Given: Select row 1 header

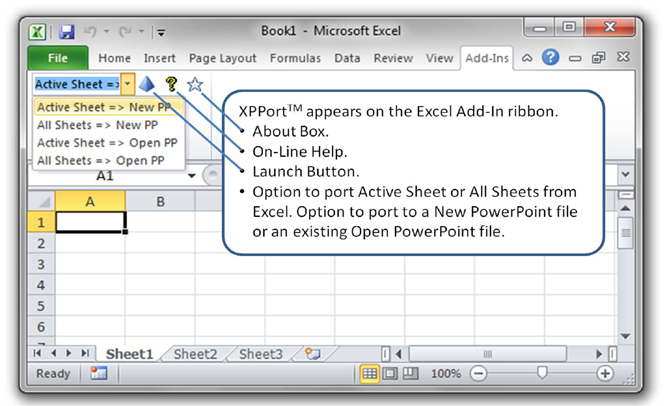Looking at the screenshot, I should click(x=41, y=222).
